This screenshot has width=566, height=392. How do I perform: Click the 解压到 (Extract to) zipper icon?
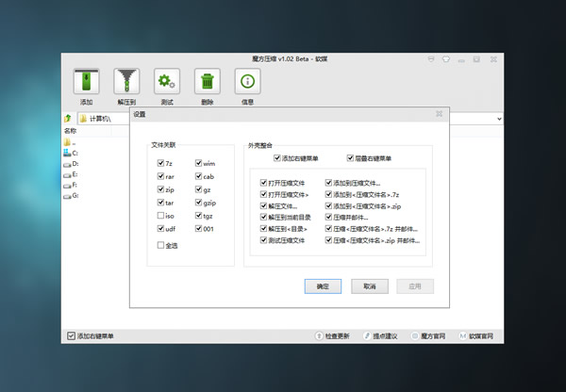[127, 81]
